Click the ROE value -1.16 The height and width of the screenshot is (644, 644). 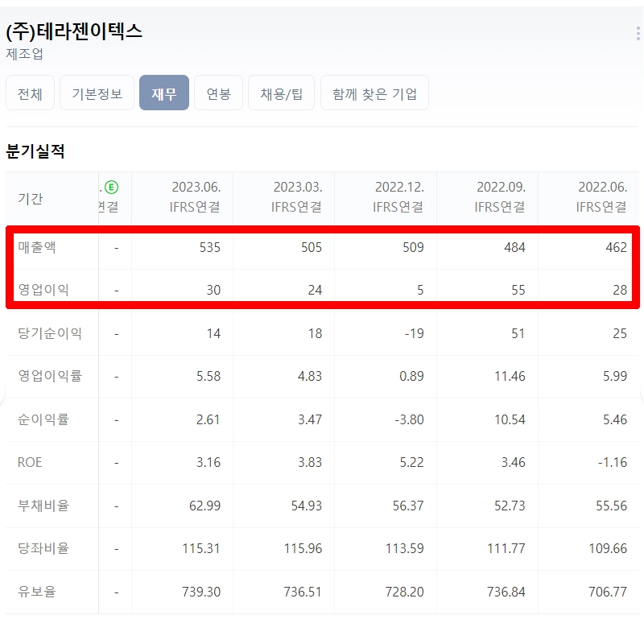(x=613, y=462)
